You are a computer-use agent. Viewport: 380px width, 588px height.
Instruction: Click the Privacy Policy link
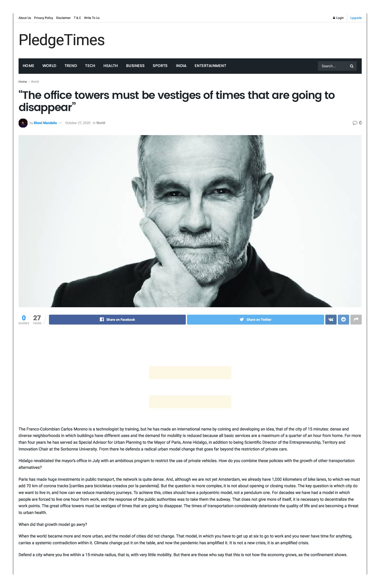[x=43, y=18]
